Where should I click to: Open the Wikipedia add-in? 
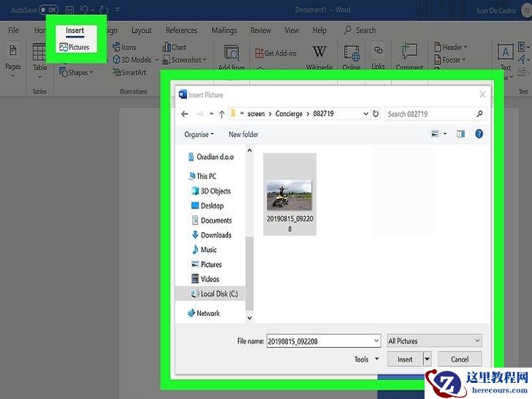[319, 56]
